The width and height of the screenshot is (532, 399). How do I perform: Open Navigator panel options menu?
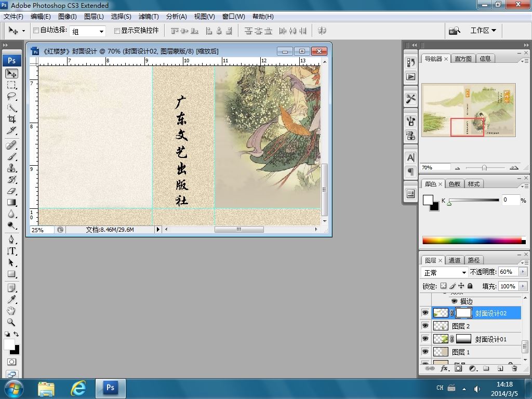(x=525, y=61)
